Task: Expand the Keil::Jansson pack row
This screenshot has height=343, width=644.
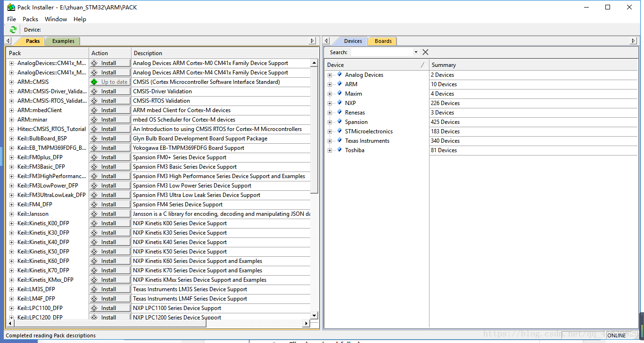Action: (x=12, y=214)
